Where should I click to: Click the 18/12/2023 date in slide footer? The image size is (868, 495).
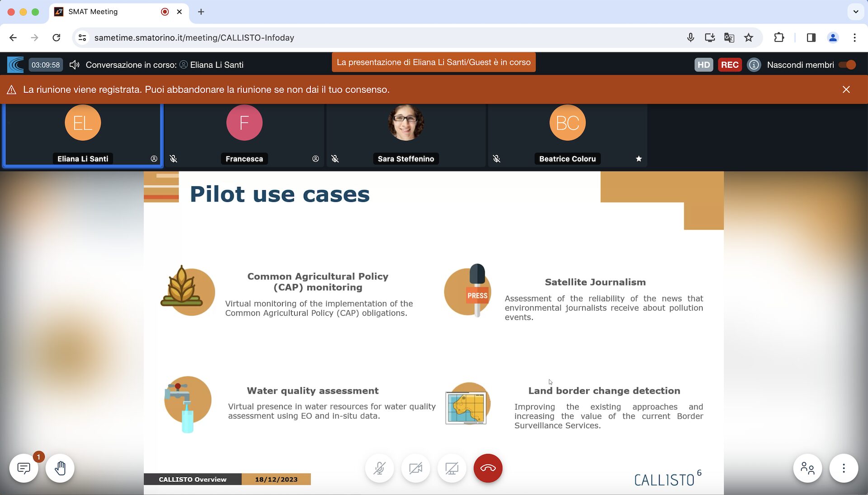276,479
